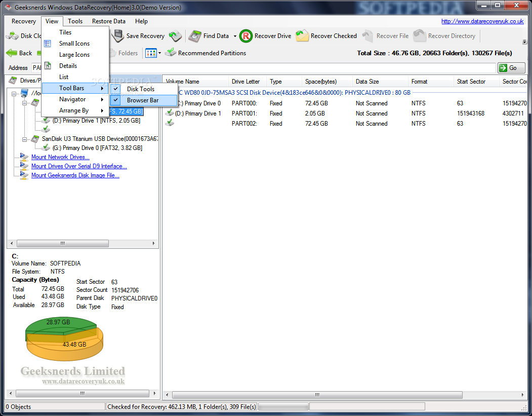
Task: Click the Folders toolbar icon
Action: (x=113, y=53)
